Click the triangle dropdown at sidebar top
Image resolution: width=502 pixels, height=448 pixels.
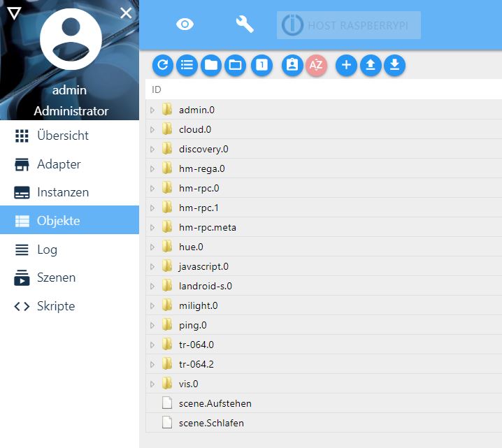click(14, 13)
